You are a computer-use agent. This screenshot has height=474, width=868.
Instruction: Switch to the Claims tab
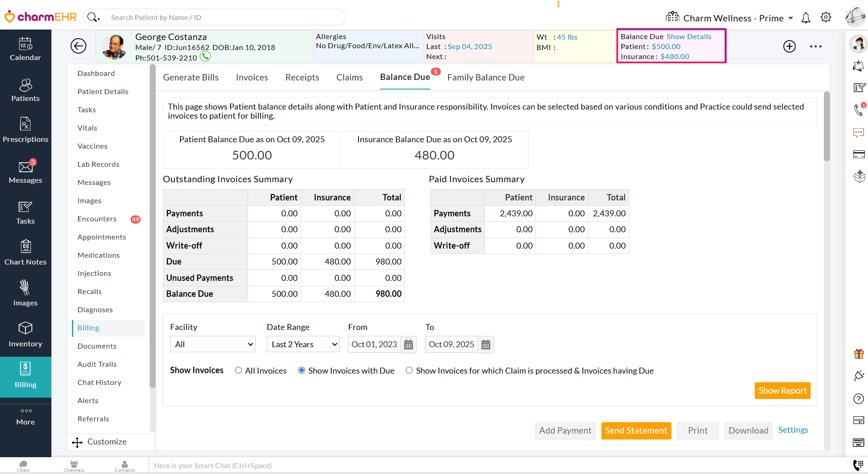pos(349,77)
